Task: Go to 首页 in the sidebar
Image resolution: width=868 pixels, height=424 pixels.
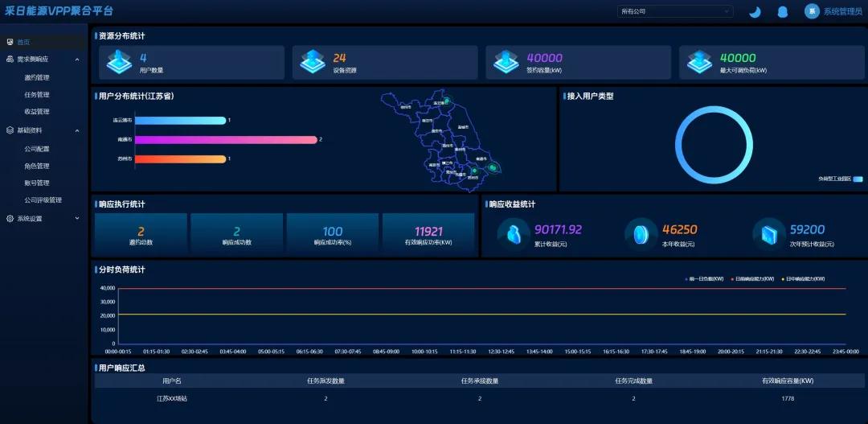Action: click(x=23, y=42)
